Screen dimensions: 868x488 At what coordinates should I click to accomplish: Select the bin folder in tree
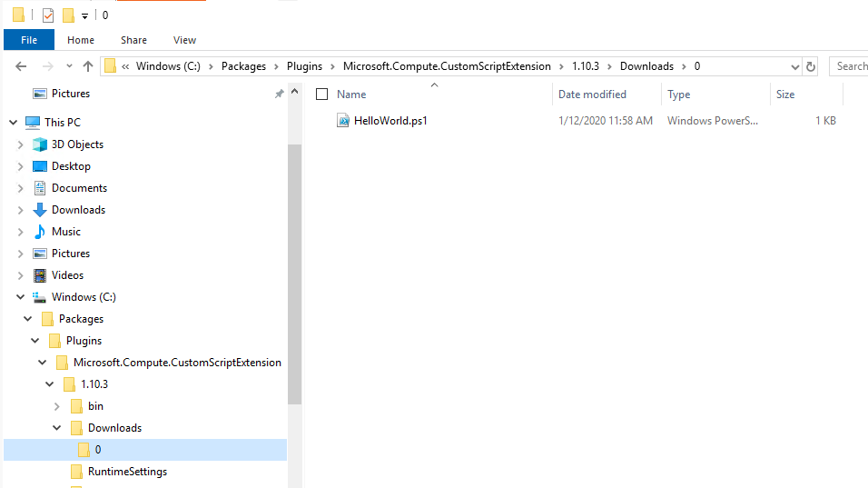pos(95,406)
